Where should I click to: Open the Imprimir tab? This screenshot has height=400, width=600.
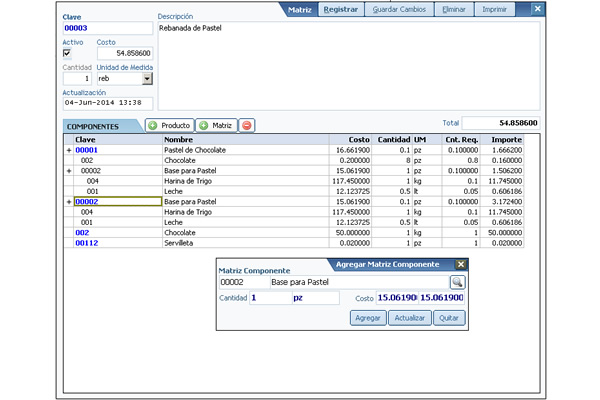pyautogui.click(x=493, y=10)
